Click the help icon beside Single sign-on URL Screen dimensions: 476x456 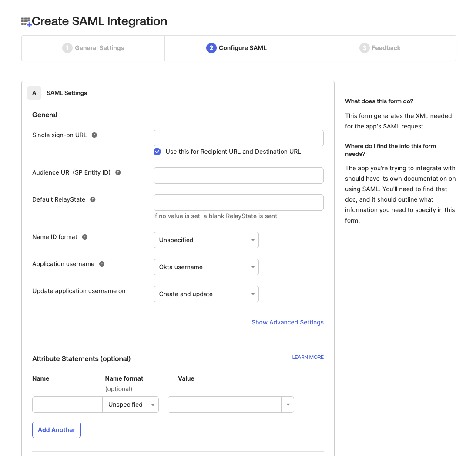tap(94, 135)
